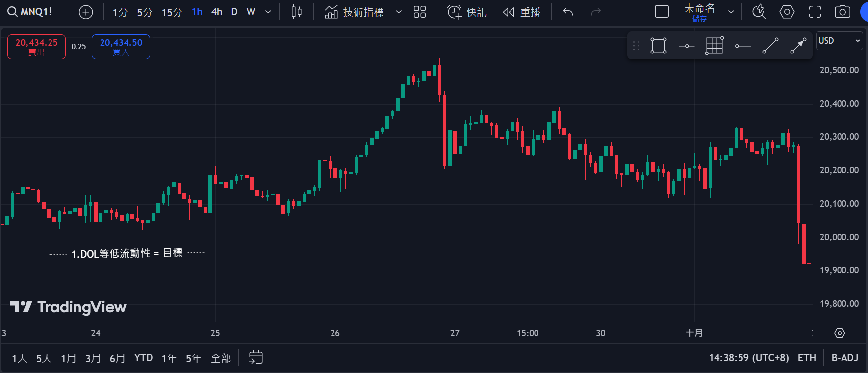This screenshot has width=868, height=373.
Task: Toggle the layout rectangle checkbox icon
Action: click(662, 12)
